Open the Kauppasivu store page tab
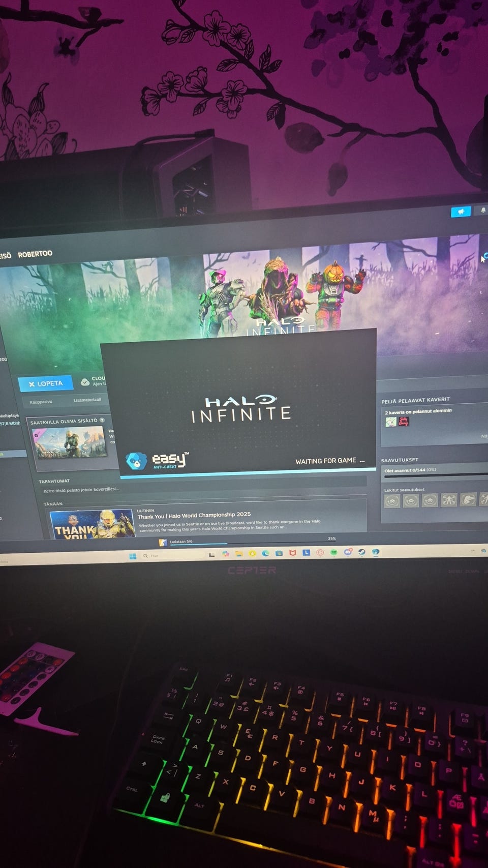The image size is (488, 868). point(41,402)
